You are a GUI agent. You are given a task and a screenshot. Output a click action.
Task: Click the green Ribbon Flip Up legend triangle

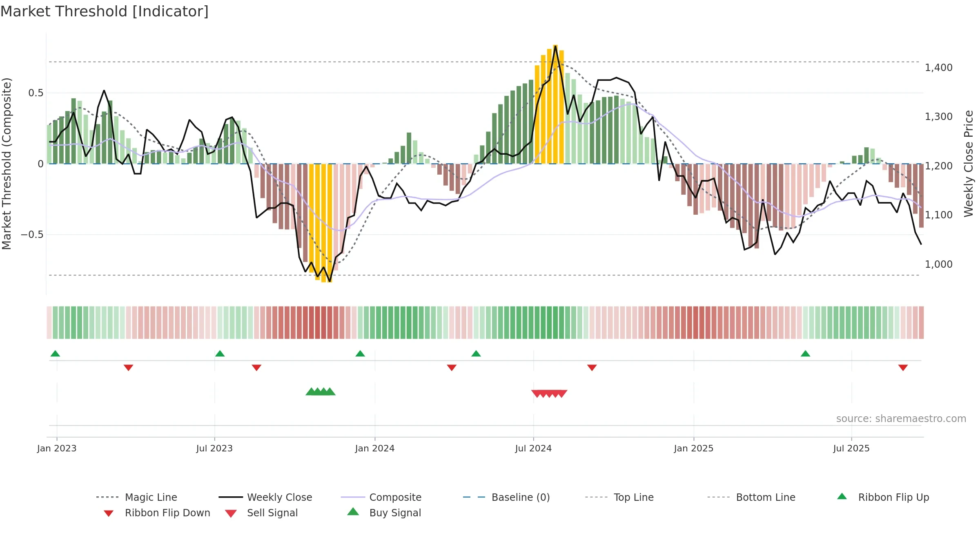[842, 496]
